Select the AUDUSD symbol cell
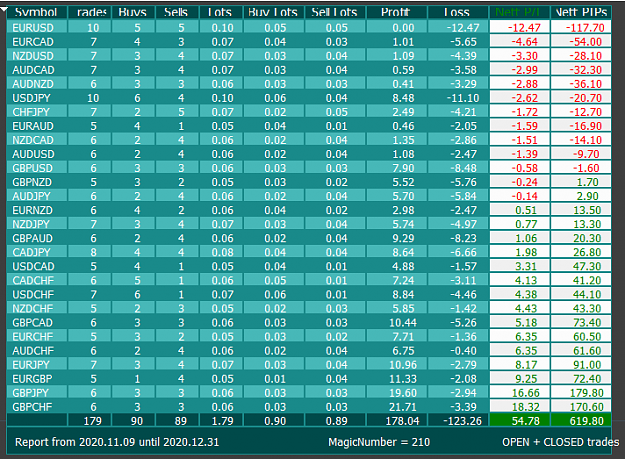The image size is (625, 459). [x=37, y=154]
